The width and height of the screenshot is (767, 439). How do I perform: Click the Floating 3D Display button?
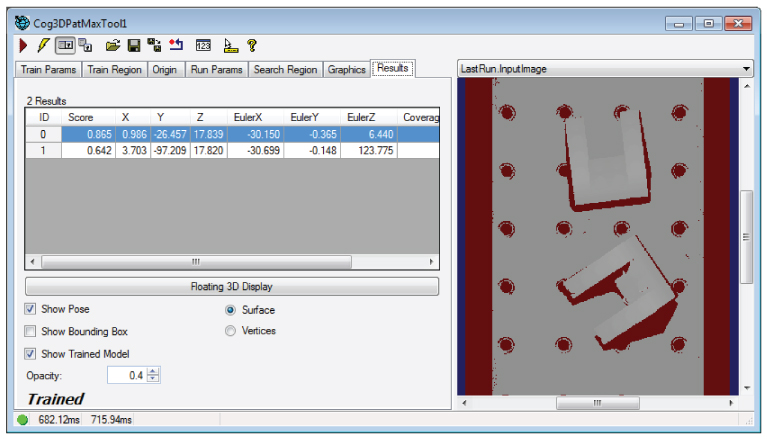point(231,287)
